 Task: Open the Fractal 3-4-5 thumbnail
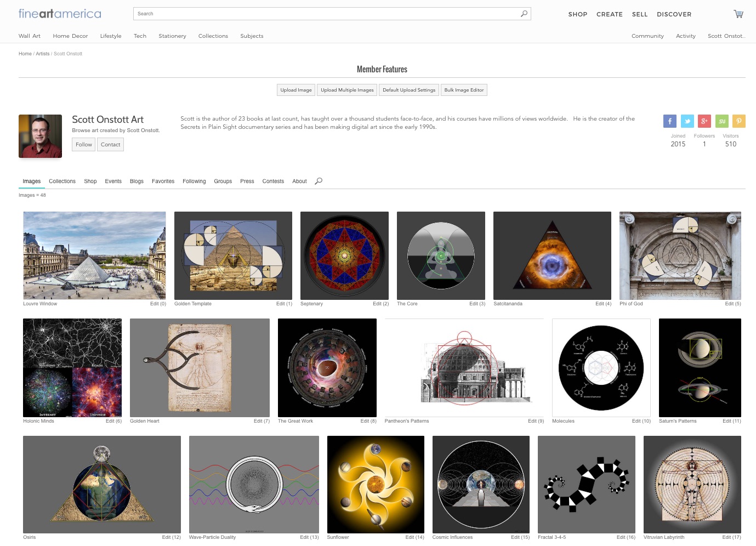tap(587, 485)
